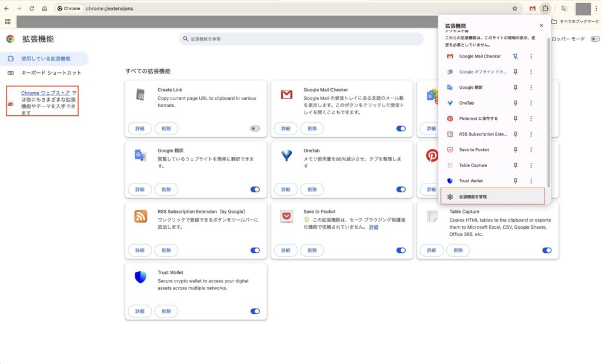This screenshot has height=364, width=602.
Task: Open 詳細 for Trust Wallet card
Action: pos(140,312)
